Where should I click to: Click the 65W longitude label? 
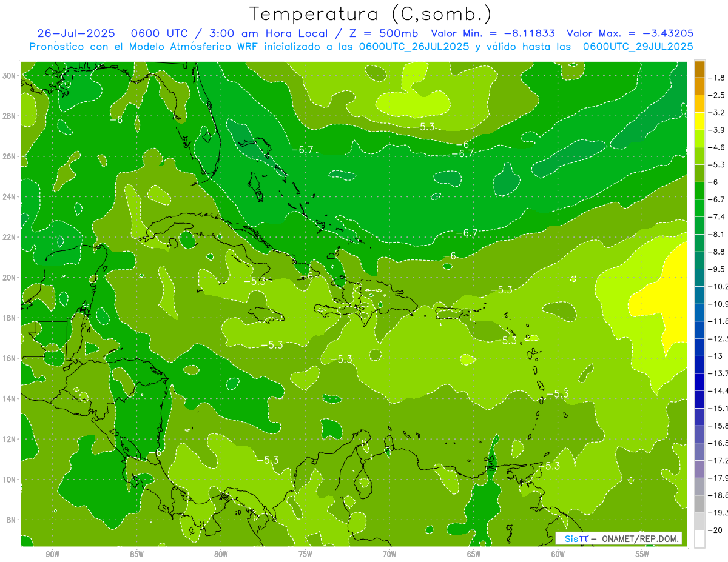(x=474, y=554)
